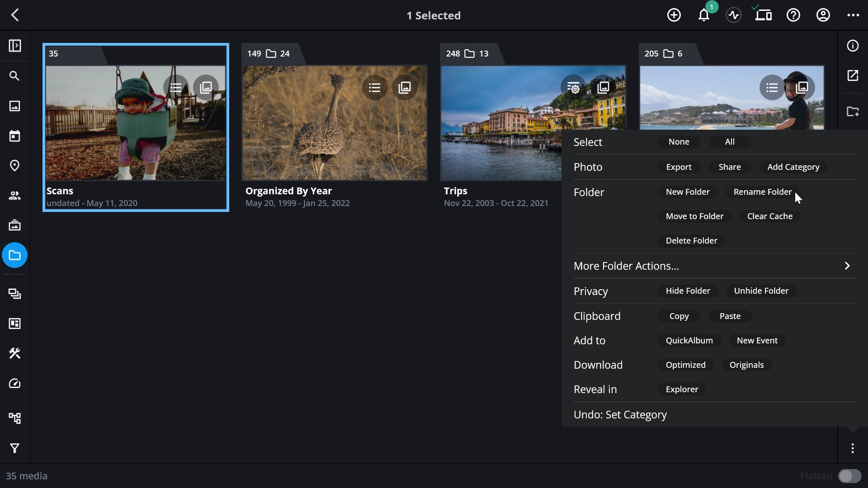Click the Delete Folder button
The width and height of the screenshot is (868, 488).
(691, 240)
